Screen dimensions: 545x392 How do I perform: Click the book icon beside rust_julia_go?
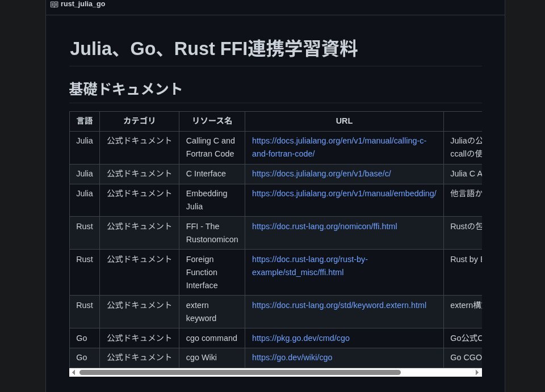(54, 5)
